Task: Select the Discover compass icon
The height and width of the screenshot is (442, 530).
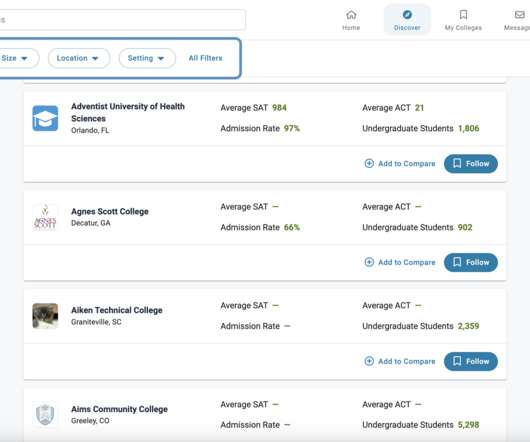Action: pyautogui.click(x=407, y=15)
